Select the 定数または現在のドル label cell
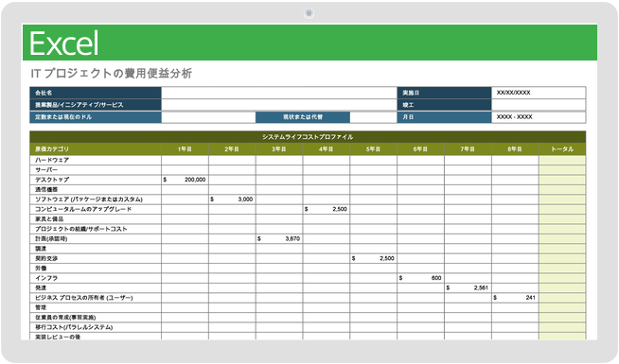 point(96,117)
